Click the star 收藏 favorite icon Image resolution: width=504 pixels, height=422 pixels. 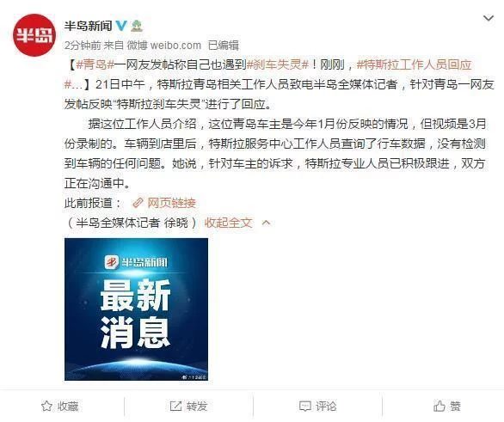point(46,407)
